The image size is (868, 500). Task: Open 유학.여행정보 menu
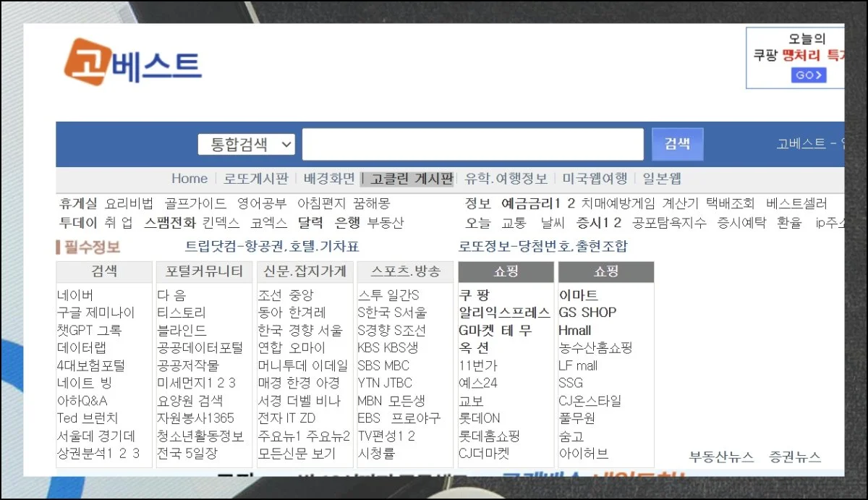(x=506, y=179)
